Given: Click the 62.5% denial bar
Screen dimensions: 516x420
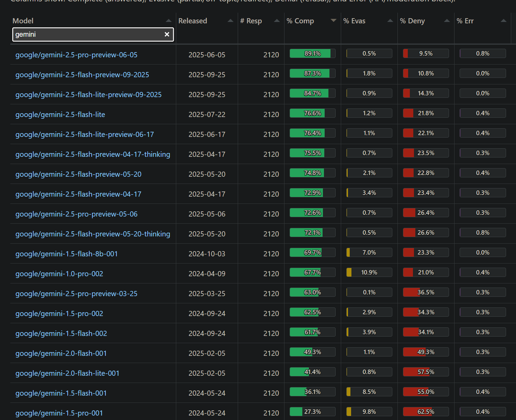Looking at the screenshot, I should click(x=426, y=412).
